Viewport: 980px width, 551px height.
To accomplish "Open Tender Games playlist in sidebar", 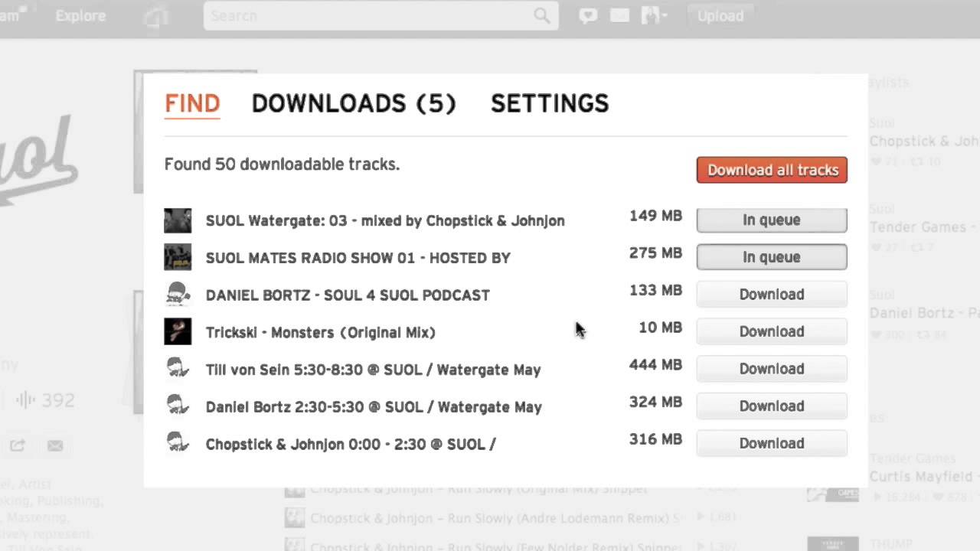I will [924, 227].
